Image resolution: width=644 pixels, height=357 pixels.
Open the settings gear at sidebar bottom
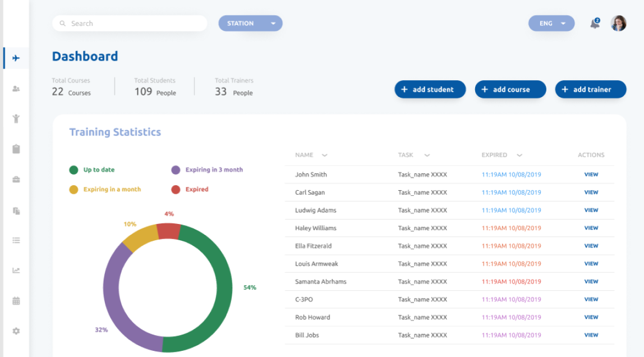16,331
